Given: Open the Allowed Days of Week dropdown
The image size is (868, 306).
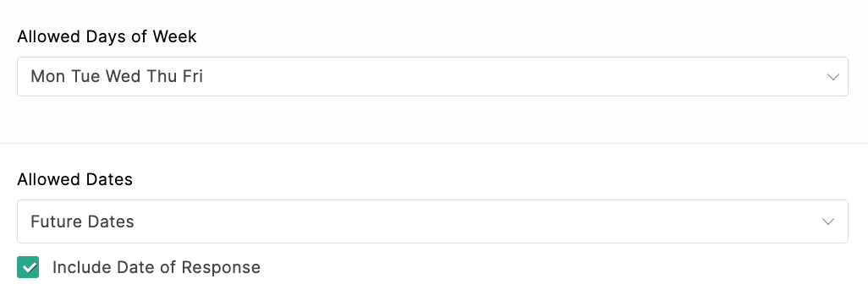Looking at the screenshot, I should (432, 76).
